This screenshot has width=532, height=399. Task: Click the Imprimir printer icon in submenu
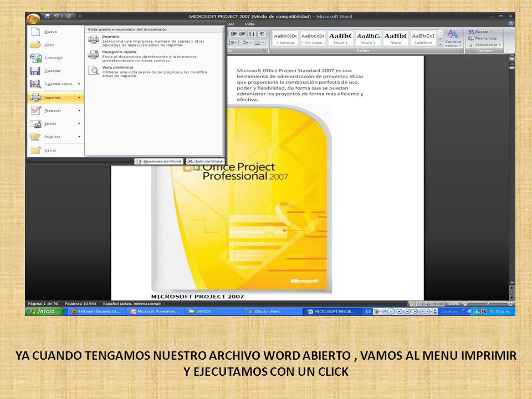94,40
